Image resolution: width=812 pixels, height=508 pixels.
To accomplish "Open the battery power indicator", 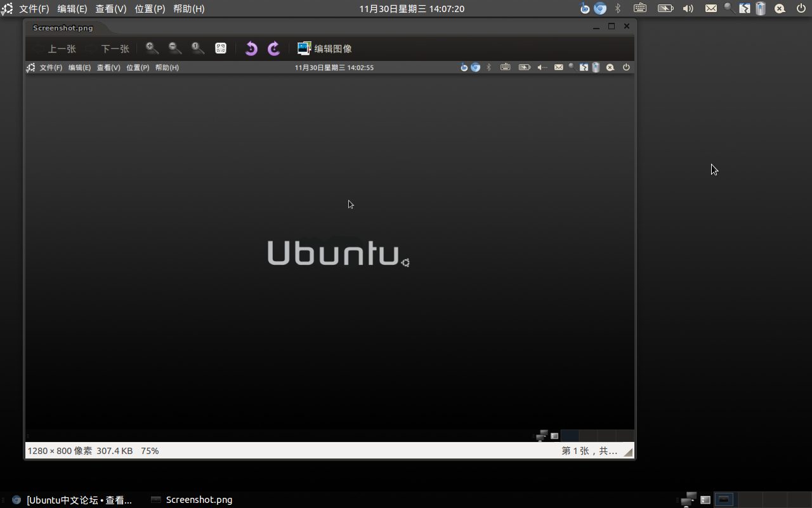I will (x=665, y=8).
